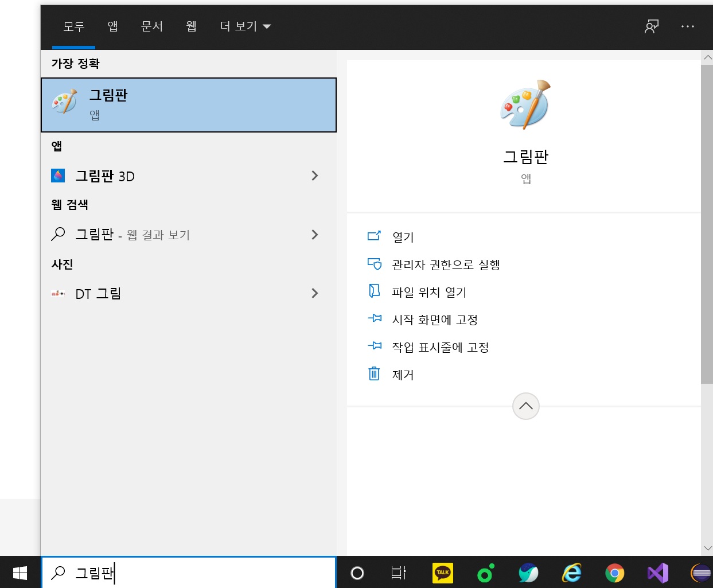This screenshot has height=588, width=713.
Task: Open KakaoTalk from the taskbar
Action: coord(442,573)
